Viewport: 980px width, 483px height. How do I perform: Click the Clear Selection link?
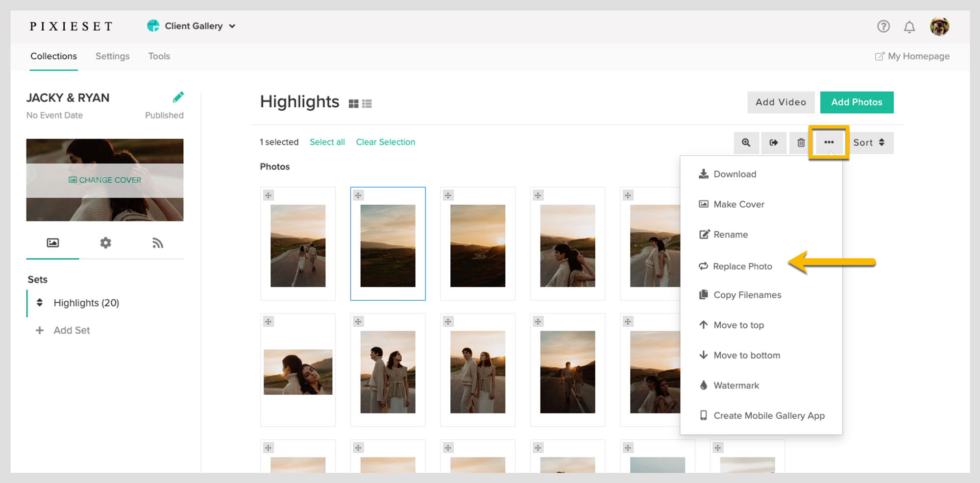coord(385,142)
